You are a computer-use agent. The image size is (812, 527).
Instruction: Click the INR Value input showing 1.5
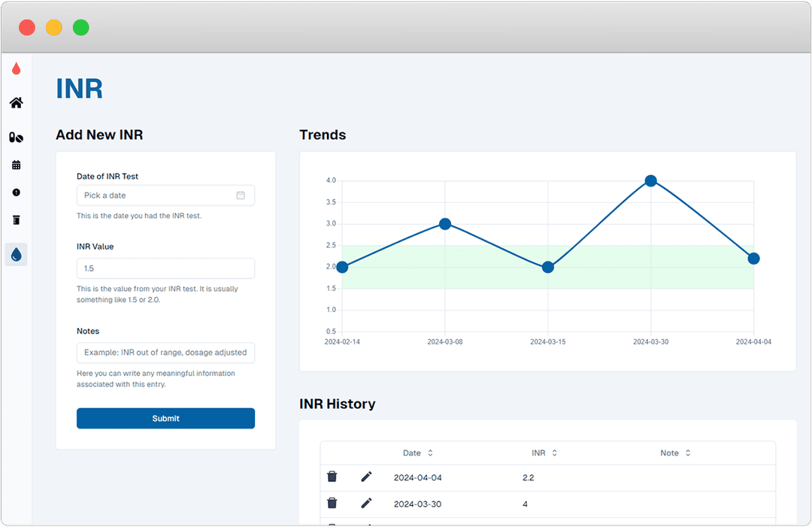point(165,268)
